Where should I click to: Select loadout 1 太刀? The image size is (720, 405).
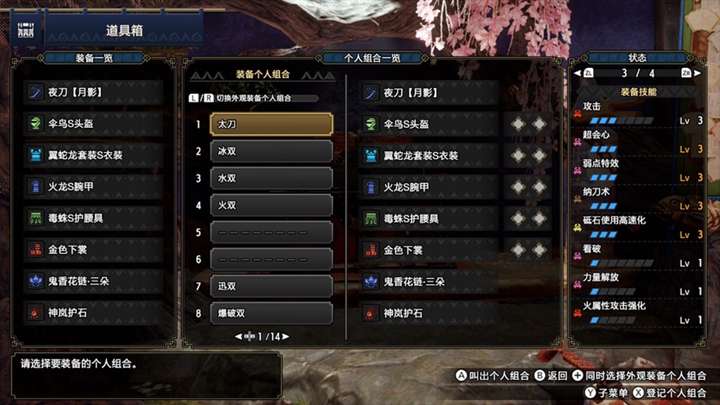(271, 124)
